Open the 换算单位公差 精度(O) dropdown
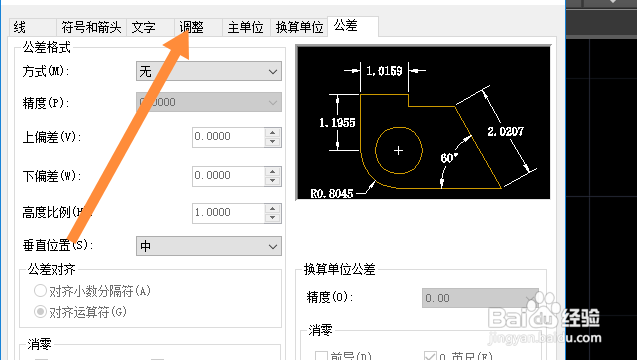This screenshot has width=637, height=360. [x=480, y=298]
